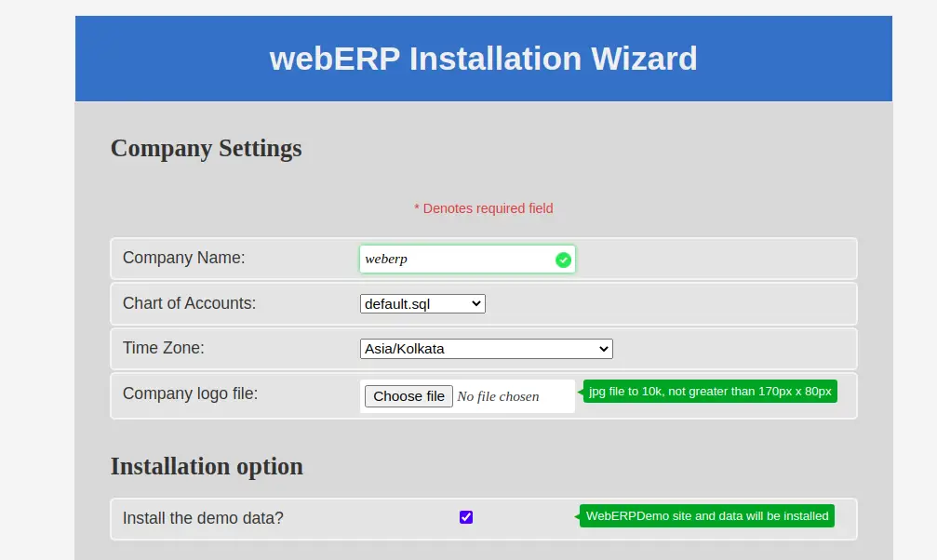
Task: Click the 'Installation option' heading
Action: (x=207, y=466)
